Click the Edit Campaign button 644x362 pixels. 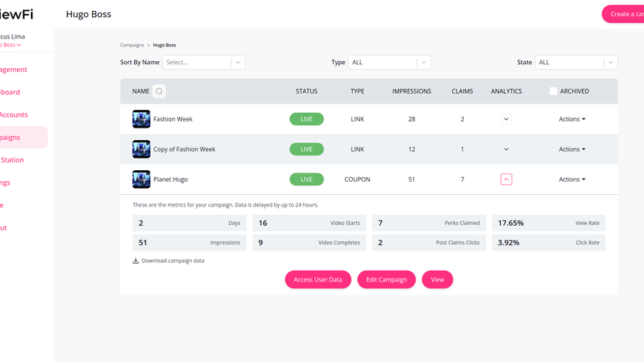(386, 279)
